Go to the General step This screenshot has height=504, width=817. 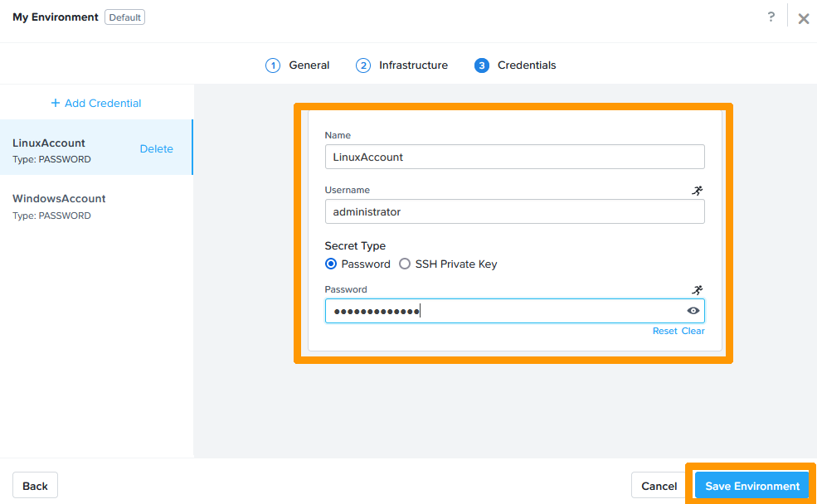(x=298, y=65)
